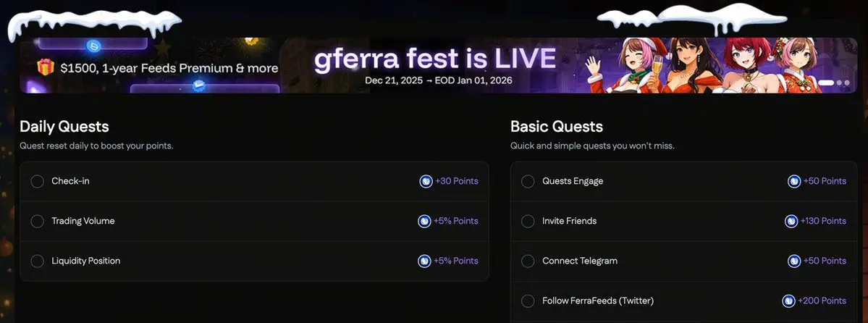Open the Follow FerraFeeds (Twitter) quest

pos(597,301)
